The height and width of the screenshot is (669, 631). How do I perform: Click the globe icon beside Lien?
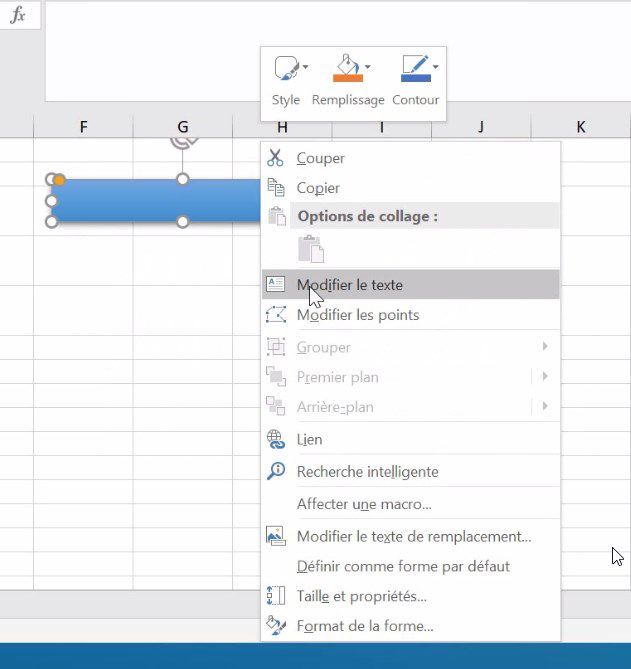coord(276,439)
